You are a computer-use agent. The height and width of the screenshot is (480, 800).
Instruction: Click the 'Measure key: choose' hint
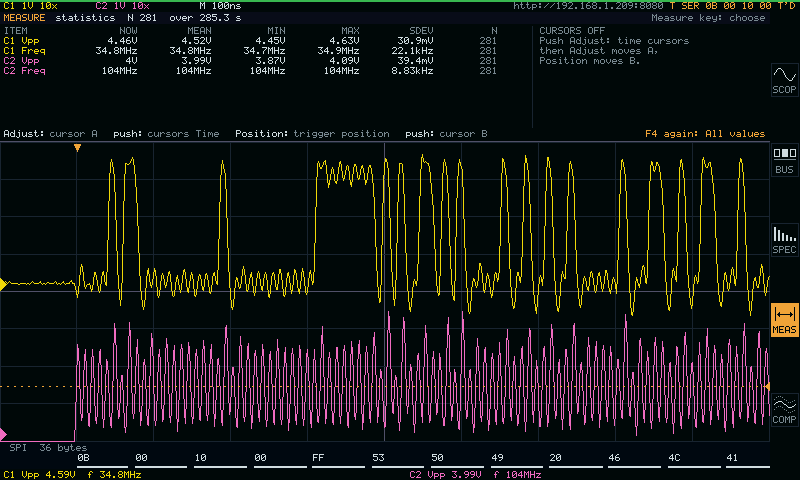(708, 17)
